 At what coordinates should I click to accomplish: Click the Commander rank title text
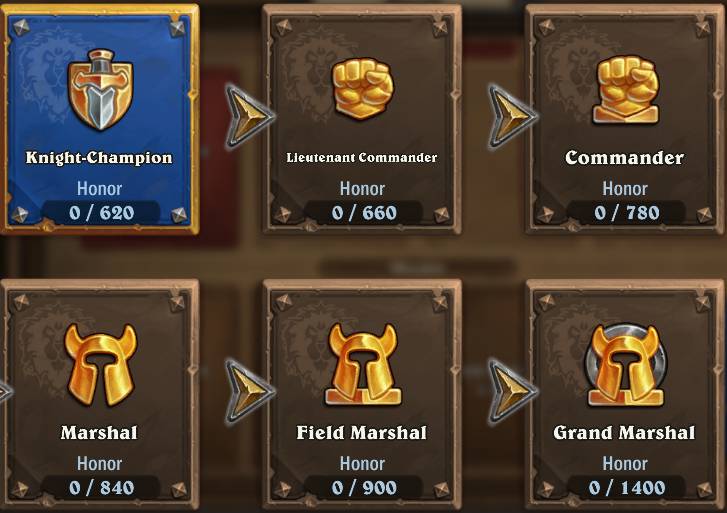click(x=625, y=158)
